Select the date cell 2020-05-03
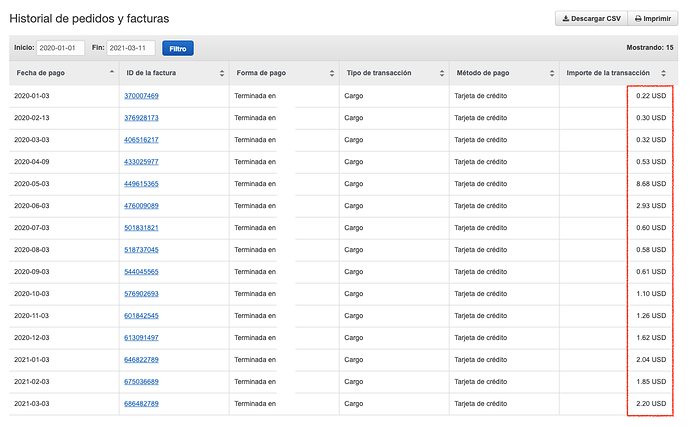The width and height of the screenshot is (690, 427). click(x=32, y=184)
